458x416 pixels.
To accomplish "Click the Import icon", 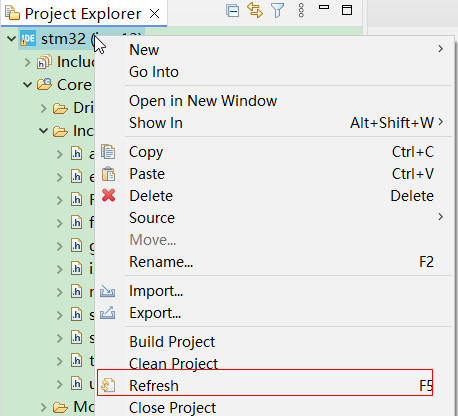I will point(108,291).
